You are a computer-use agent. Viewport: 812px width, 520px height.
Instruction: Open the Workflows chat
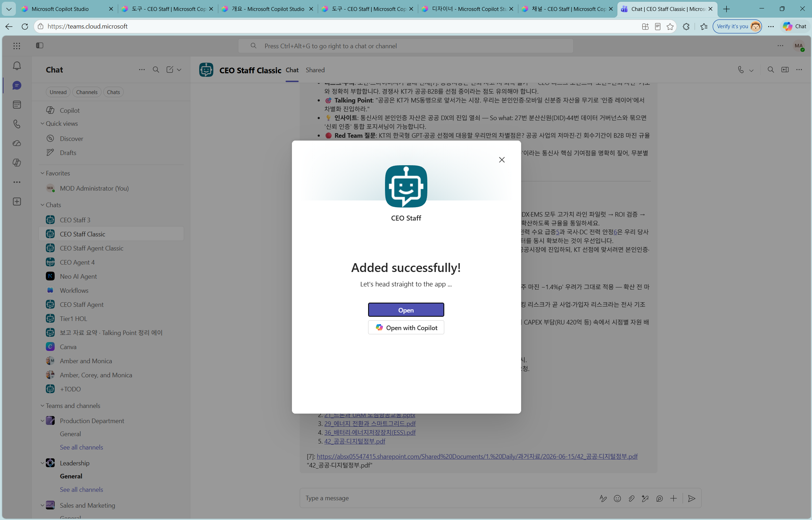tap(111, 290)
